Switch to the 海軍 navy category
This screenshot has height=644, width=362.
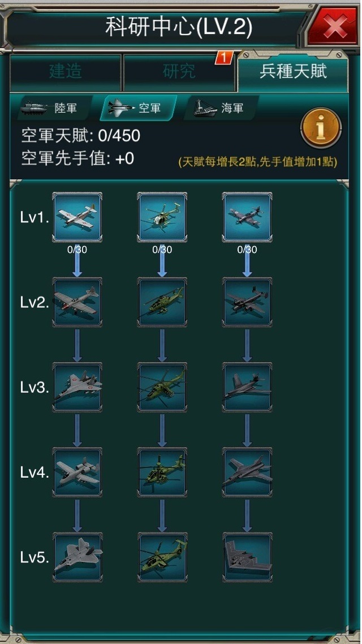pos(222,108)
